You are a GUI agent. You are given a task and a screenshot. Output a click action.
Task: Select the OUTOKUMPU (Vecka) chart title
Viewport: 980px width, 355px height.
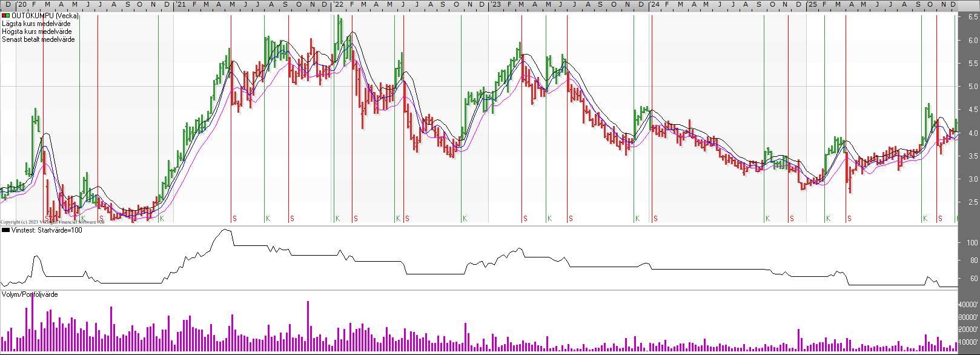point(45,16)
